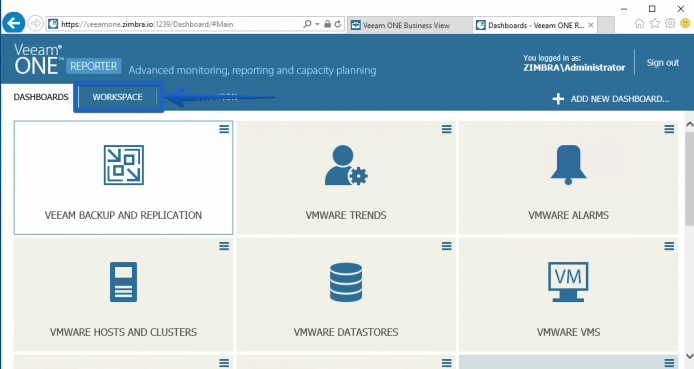694x369 pixels.
Task: Select the Veeam ONE Business View browser tab
Action: point(406,25)
